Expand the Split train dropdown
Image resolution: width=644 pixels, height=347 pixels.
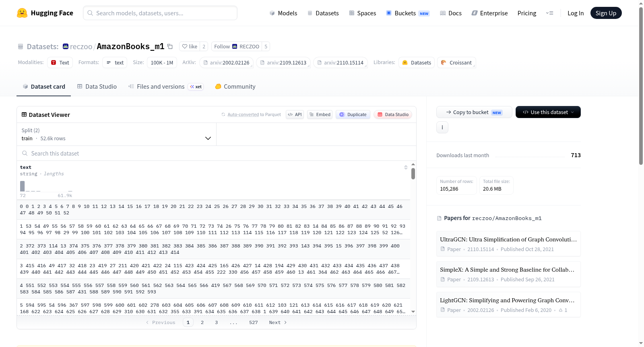tap(116, 134)
